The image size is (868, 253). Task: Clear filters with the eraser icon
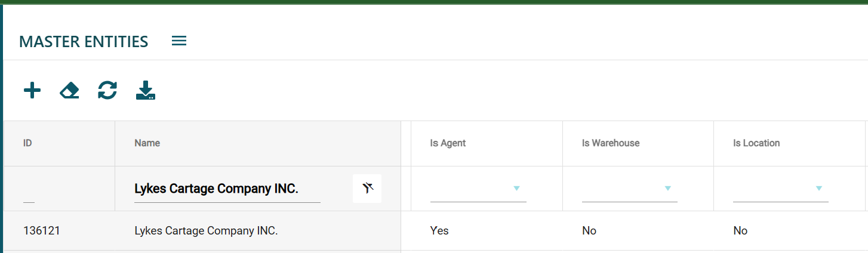(x=70, y=91)
